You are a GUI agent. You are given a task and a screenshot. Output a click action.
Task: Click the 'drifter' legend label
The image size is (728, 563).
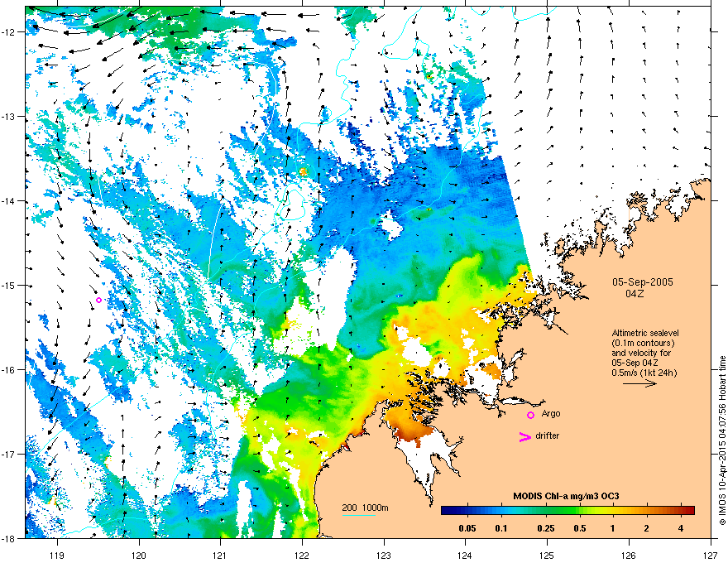[x=548, y=435]
